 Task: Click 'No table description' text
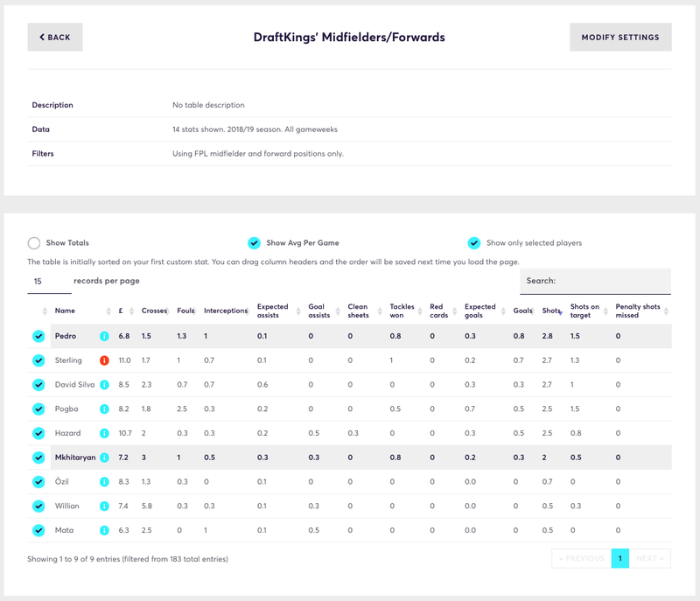[208, 105]
